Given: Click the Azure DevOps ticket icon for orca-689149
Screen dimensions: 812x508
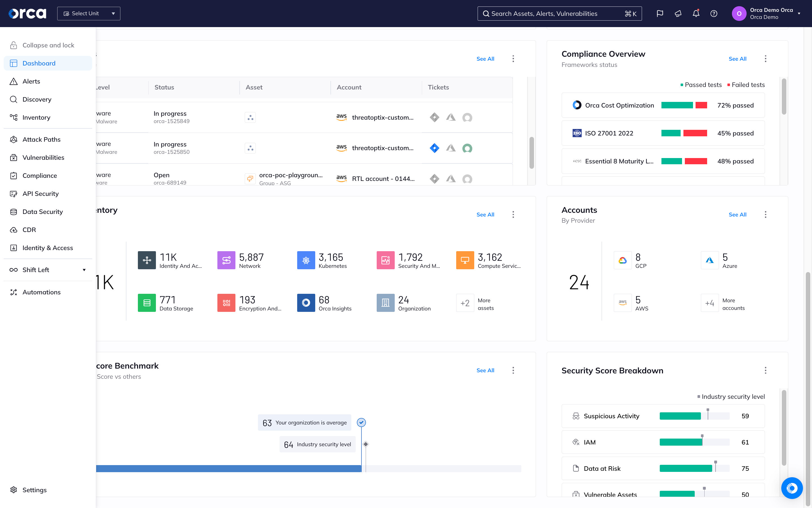Looking at the screenshot, I should 451,178.
